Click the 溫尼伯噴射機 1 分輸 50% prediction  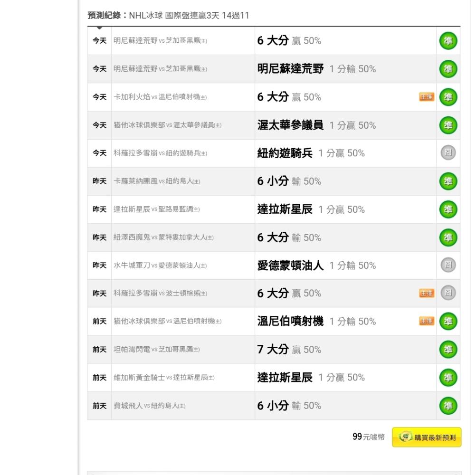click(x=316, y=321)
